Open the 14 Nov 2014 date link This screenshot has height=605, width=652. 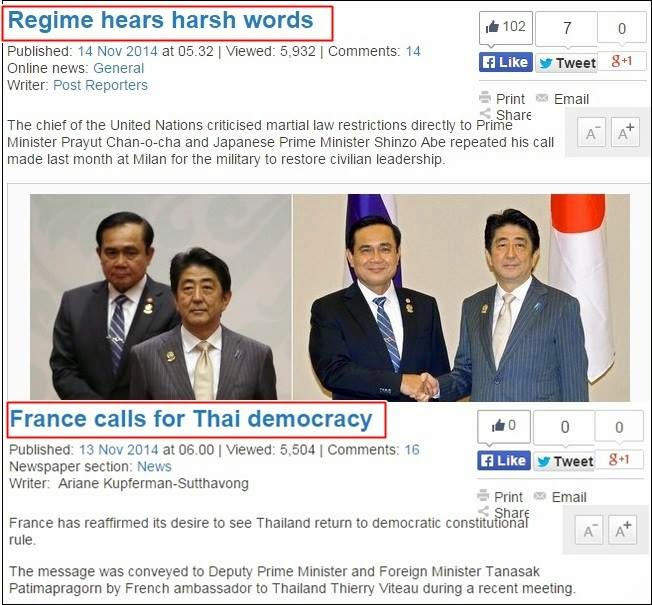point(118,52)
